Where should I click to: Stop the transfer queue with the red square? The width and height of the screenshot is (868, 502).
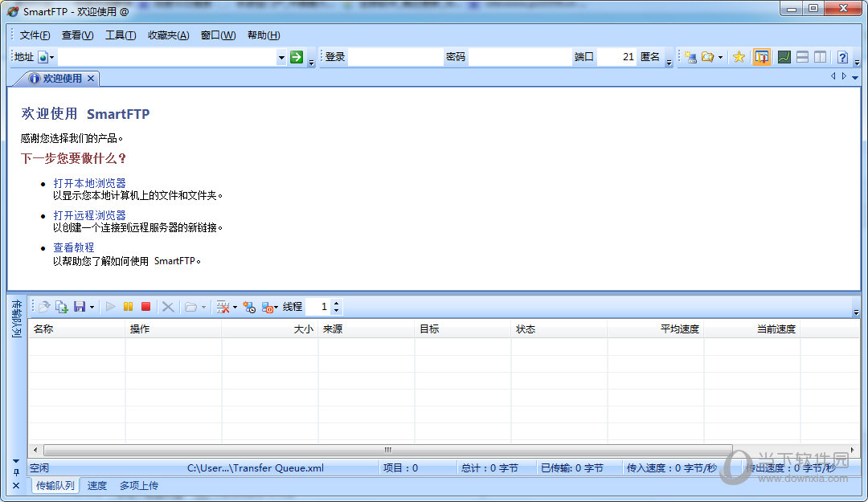145,307
